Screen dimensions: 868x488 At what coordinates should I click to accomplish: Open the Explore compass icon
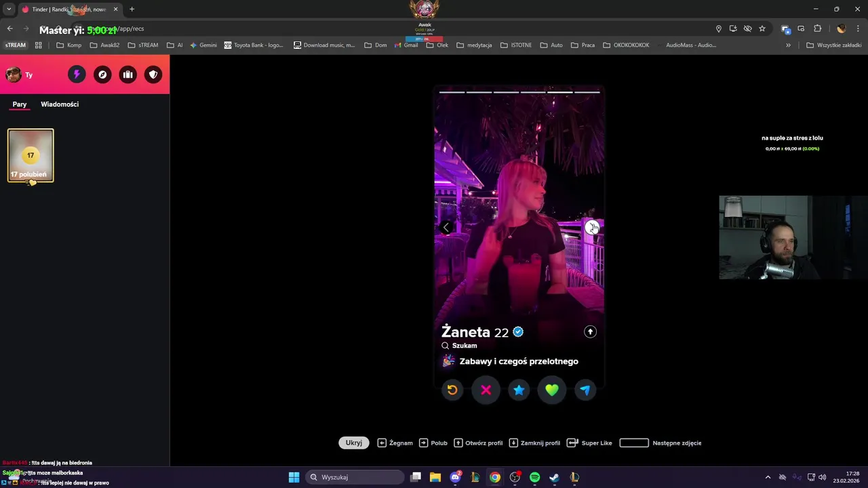102,75
